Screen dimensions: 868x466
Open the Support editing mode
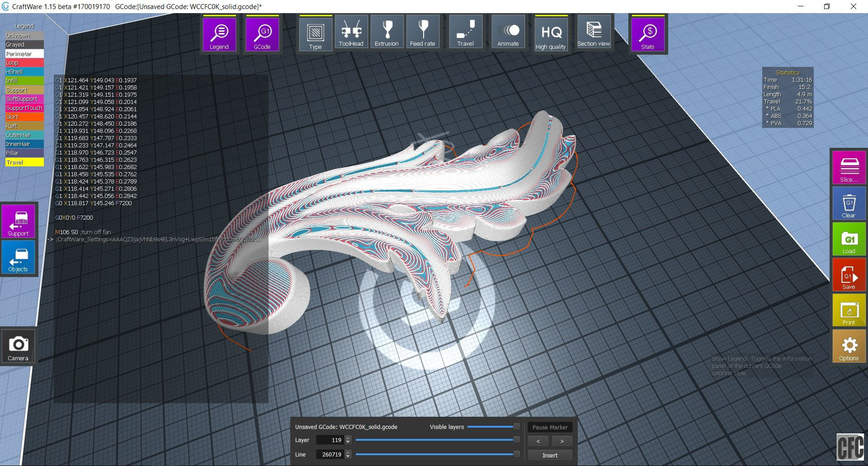tap(18, 221)
